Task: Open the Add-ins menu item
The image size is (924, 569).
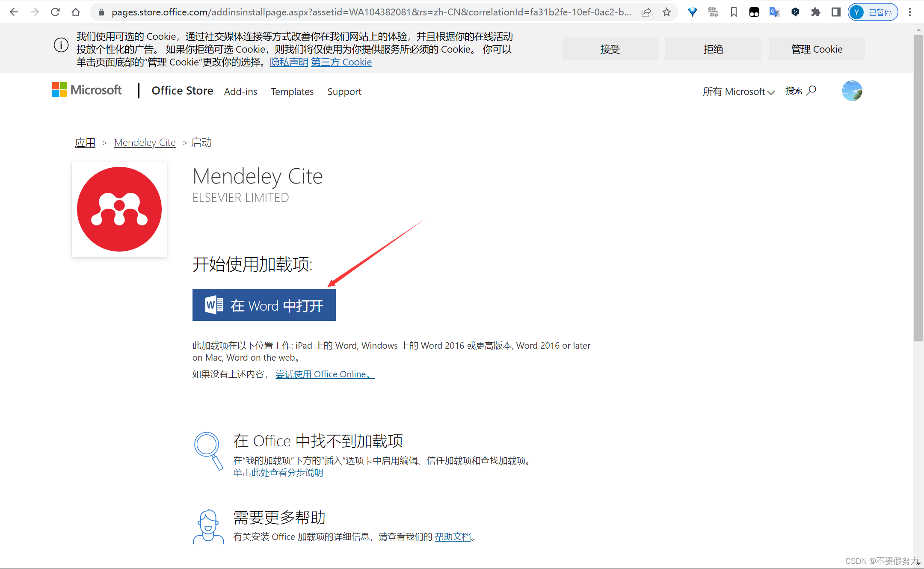Action: pos(240,92)
